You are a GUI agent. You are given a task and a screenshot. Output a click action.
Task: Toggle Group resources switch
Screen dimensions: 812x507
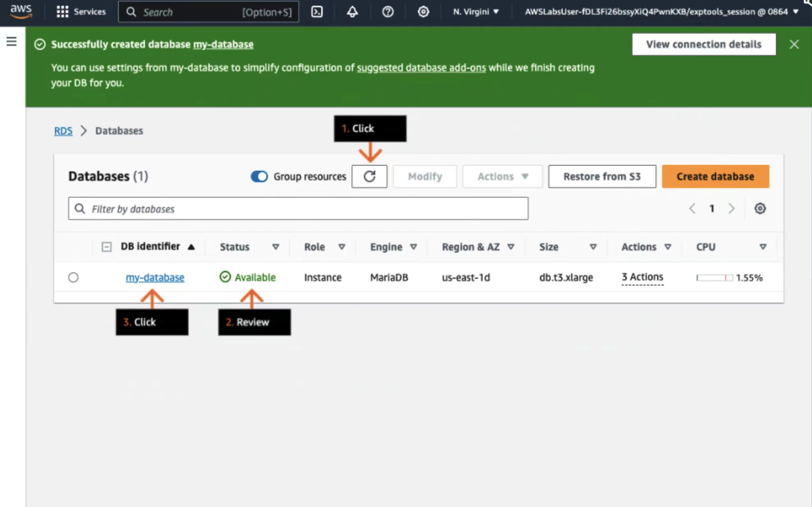point(259,177)
